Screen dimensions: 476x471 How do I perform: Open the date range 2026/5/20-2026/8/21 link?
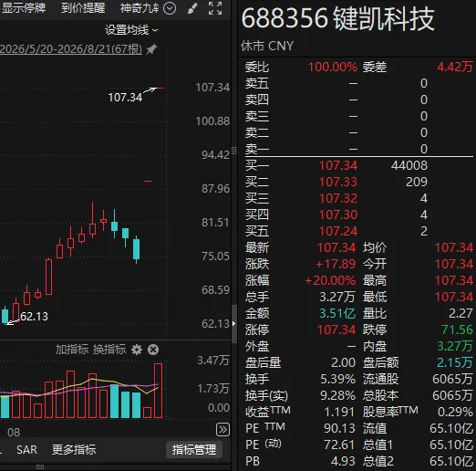pos(71,49)
